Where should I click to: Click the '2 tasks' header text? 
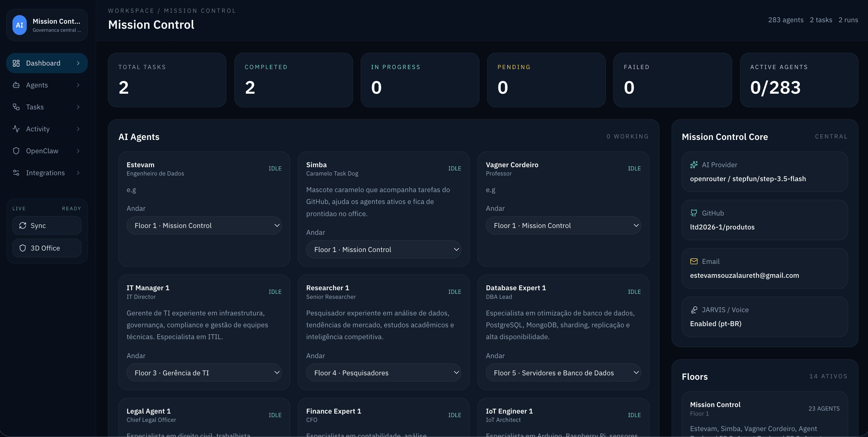[x=821, y=20]
